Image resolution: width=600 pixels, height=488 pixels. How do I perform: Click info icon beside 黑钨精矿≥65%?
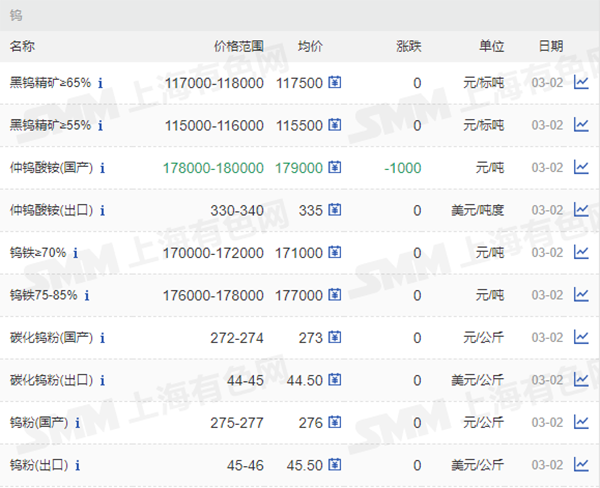(x=101, y=83)
